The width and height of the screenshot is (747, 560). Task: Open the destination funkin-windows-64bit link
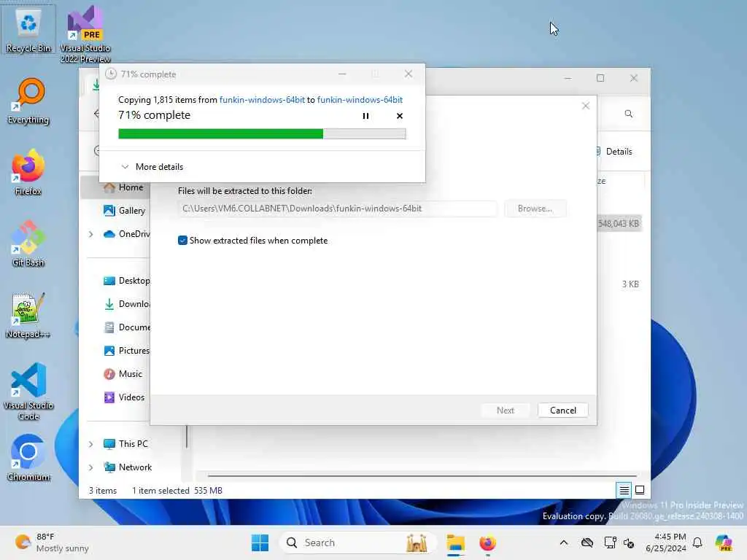click(x=360, y=99)
